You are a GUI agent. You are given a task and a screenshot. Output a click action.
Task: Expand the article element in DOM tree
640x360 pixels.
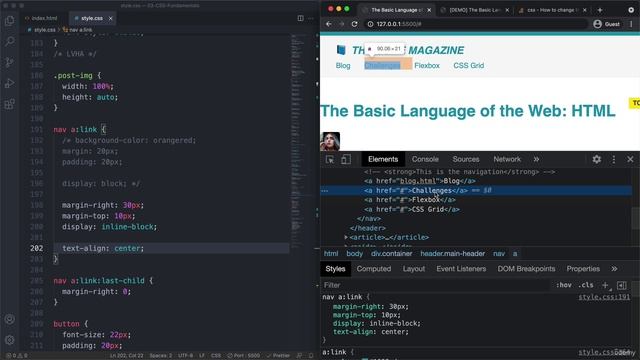(x=346, y=237)
